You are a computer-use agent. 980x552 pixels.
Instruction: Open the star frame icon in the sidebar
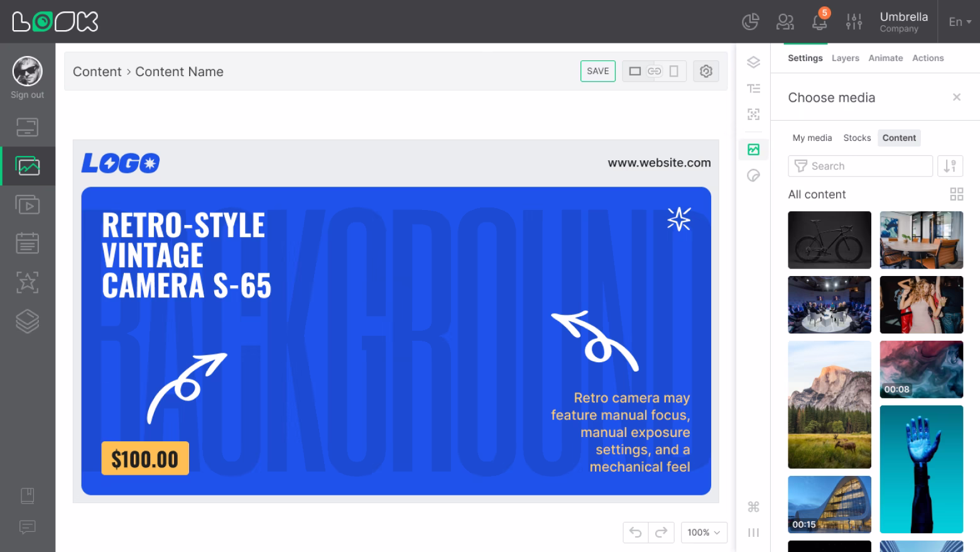pyautogui.click(x=27, y=282)
